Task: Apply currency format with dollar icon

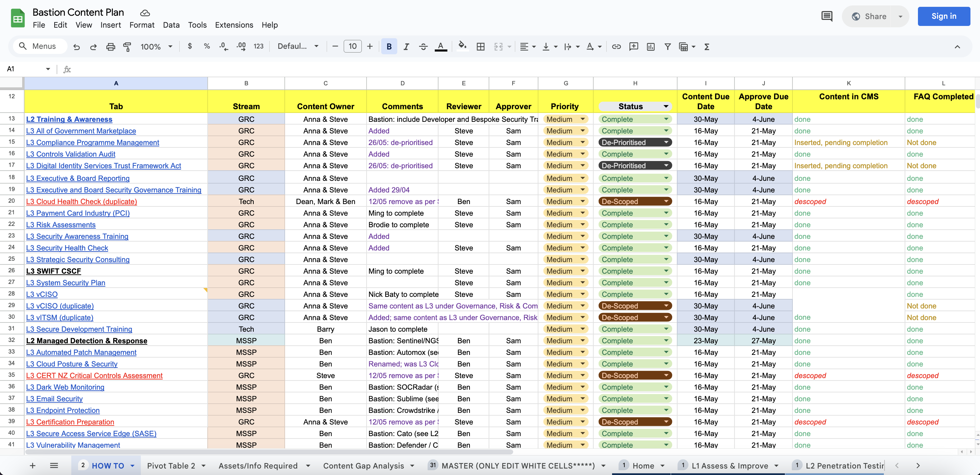Action: point(190,46)
